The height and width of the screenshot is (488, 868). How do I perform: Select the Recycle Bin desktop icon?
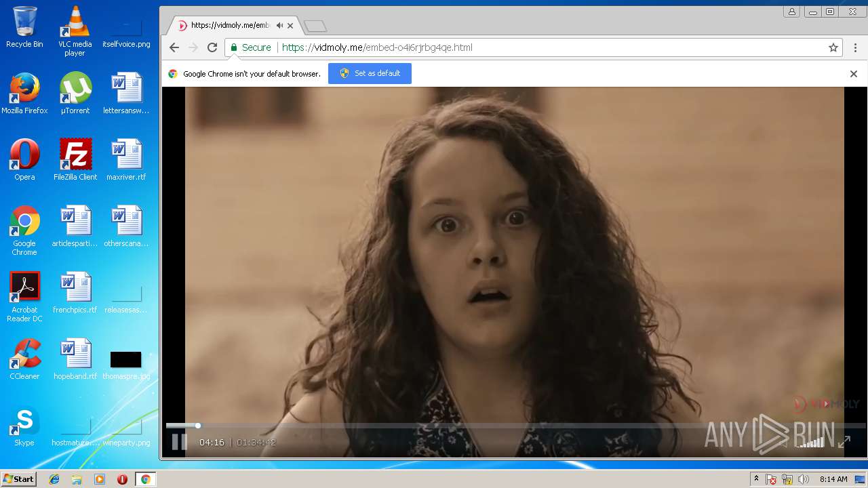point(24,28)
